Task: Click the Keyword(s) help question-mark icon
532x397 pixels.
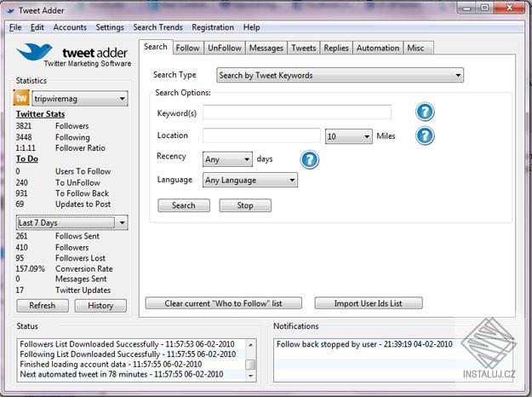Action: coord(425,112)
